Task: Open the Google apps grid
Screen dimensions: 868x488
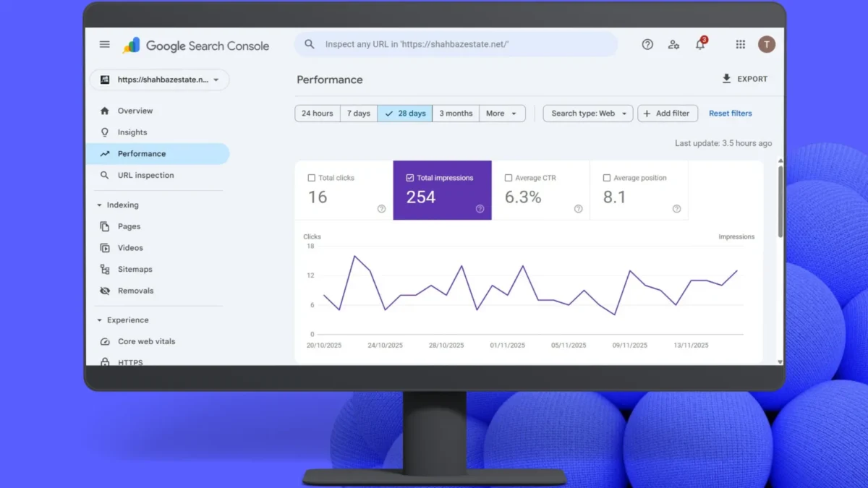Action: tap(740, 45)
